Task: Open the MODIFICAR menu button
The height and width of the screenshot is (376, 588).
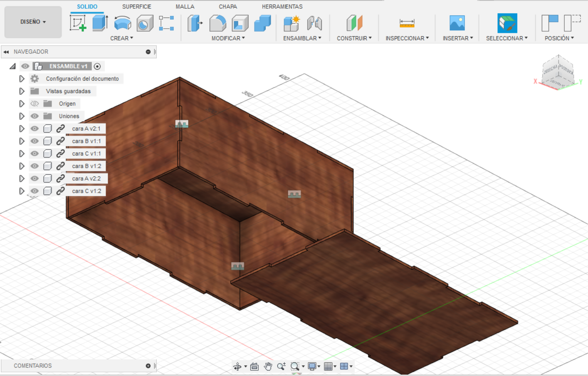Action: [228, 38]
